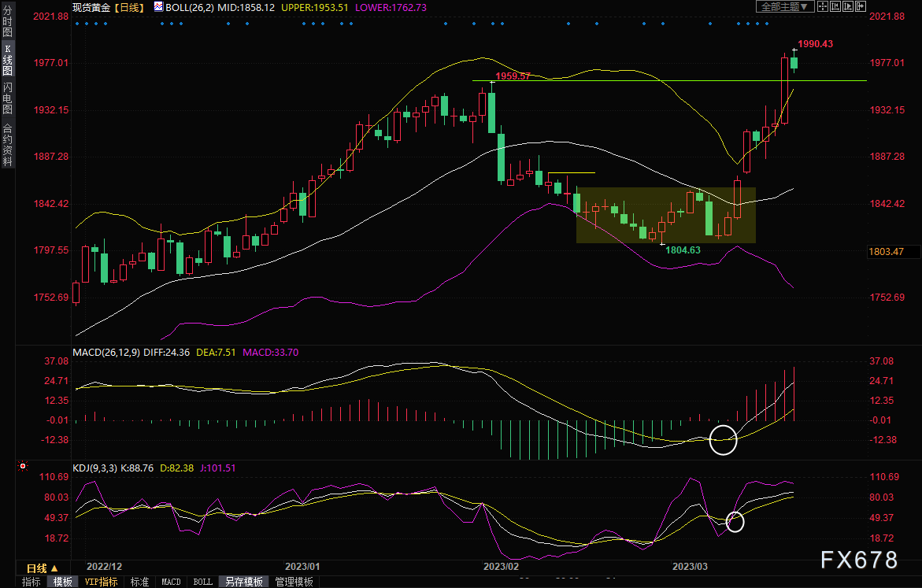
Task: Open 闪电图 from left sidebar
Action: (x=8, y=98)
